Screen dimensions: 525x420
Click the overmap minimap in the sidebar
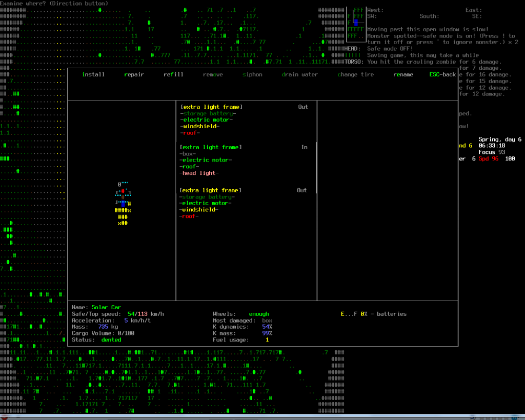click(356, 25)
